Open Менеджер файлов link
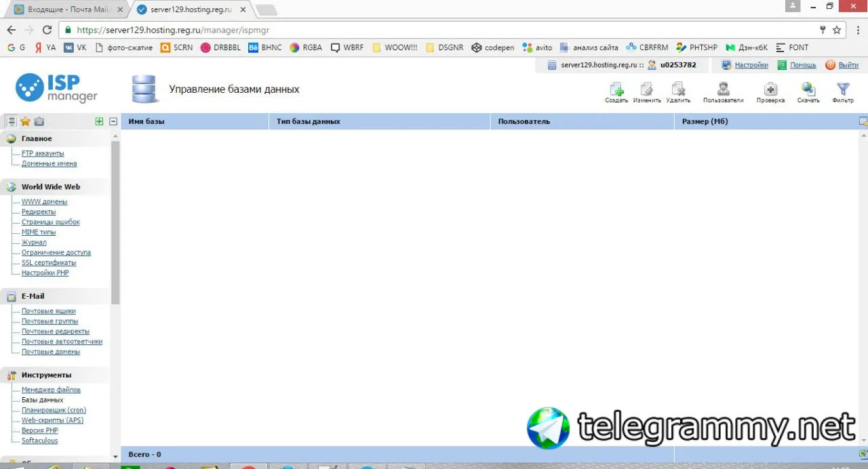 coord(51,390)
